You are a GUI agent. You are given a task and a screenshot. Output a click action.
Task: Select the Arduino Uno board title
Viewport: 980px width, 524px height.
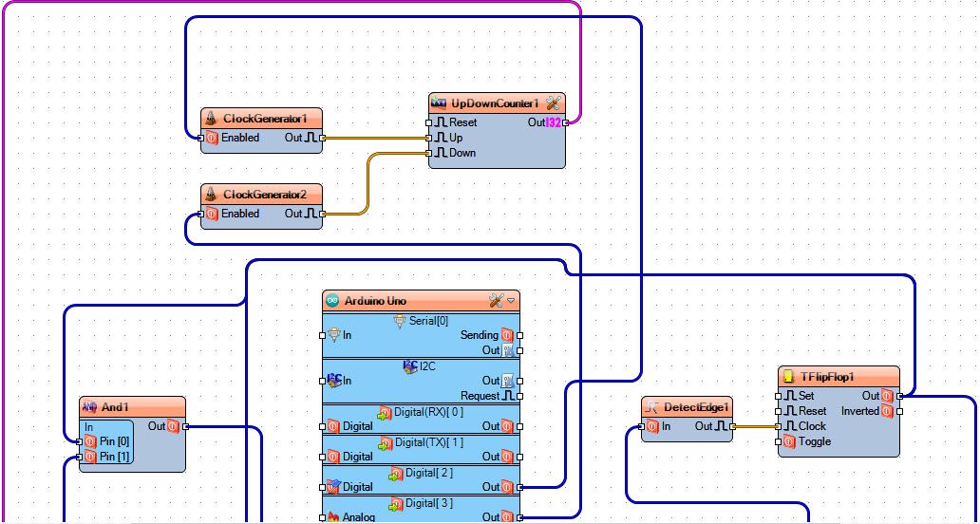(375, 301)
